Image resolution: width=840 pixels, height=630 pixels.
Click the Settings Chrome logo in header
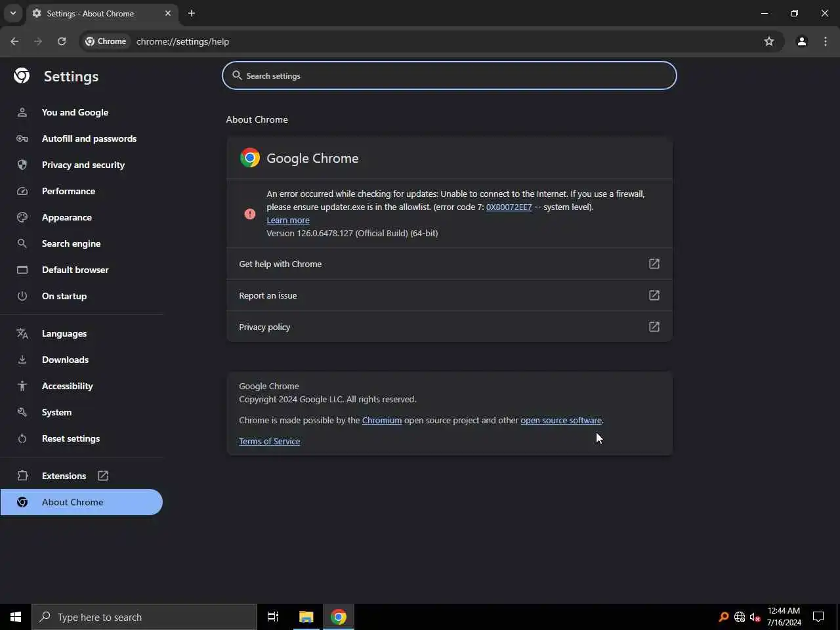22,76
